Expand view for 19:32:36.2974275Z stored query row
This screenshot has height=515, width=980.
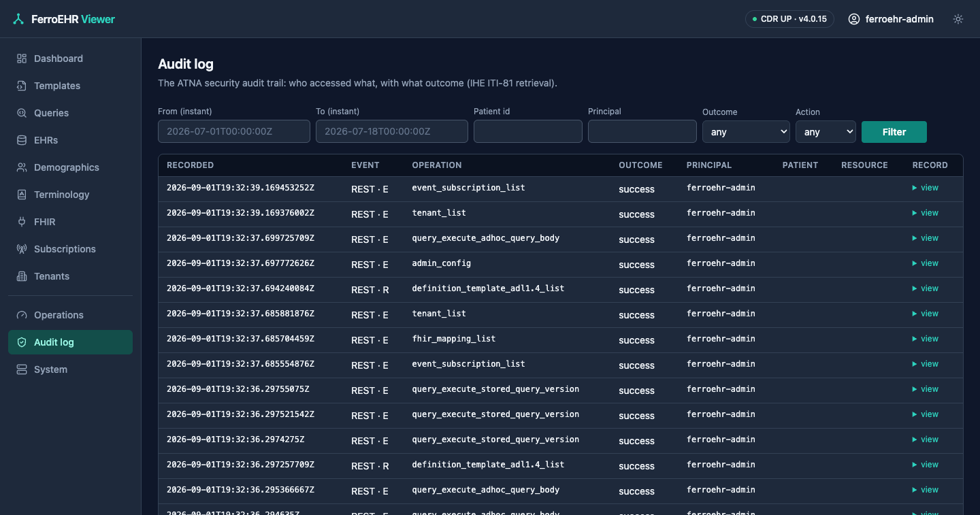click(x=925, y=439)
